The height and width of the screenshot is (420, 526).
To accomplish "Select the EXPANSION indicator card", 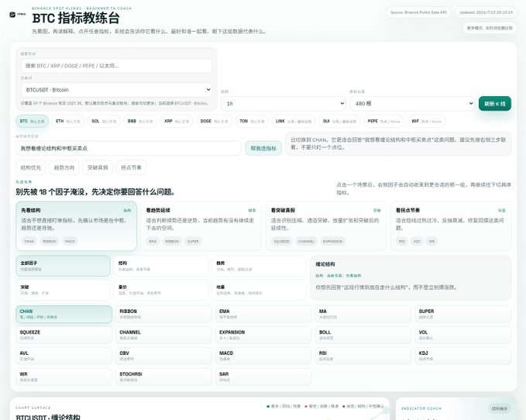I will pyautogui.click(x=263, y=335).
